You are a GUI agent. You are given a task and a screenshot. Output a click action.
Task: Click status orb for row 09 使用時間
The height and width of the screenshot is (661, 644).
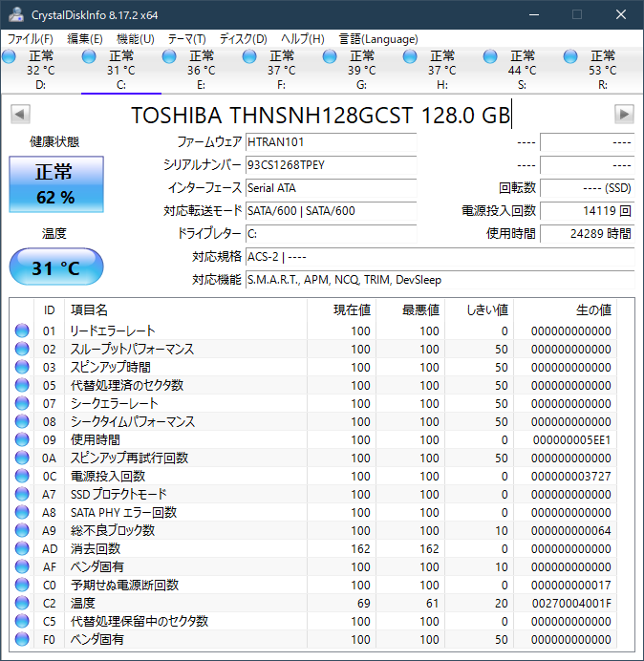22,439
